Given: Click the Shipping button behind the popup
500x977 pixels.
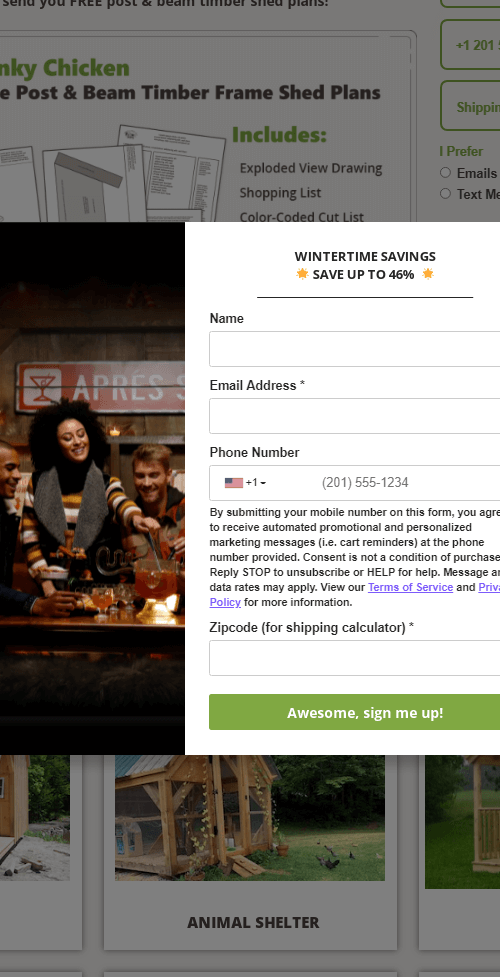Looking at the screenshot, I should (471, 106).
